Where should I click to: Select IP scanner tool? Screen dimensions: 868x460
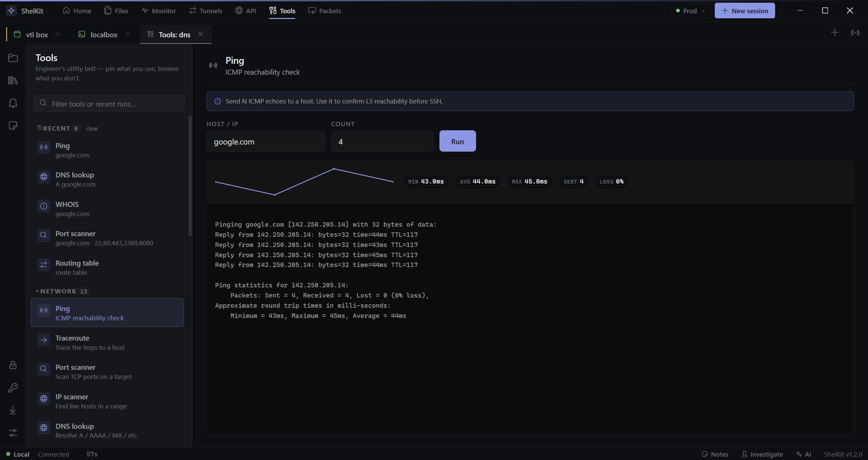107,401
